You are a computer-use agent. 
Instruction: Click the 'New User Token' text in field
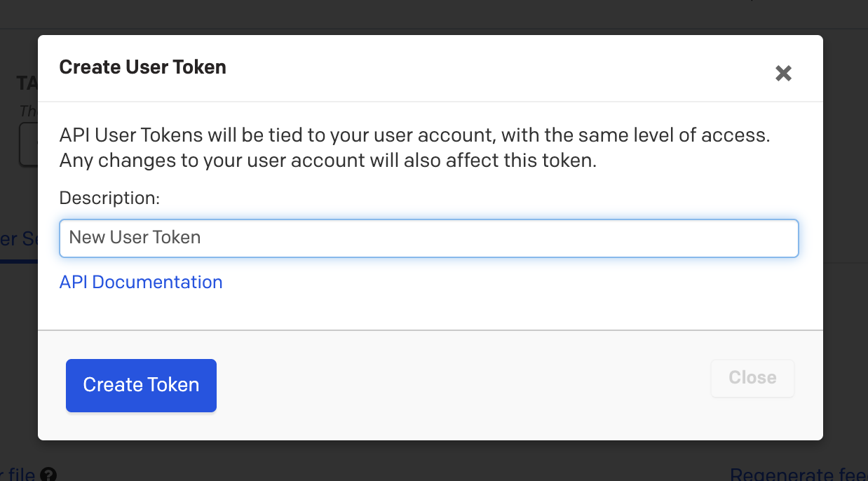(135, 238)
